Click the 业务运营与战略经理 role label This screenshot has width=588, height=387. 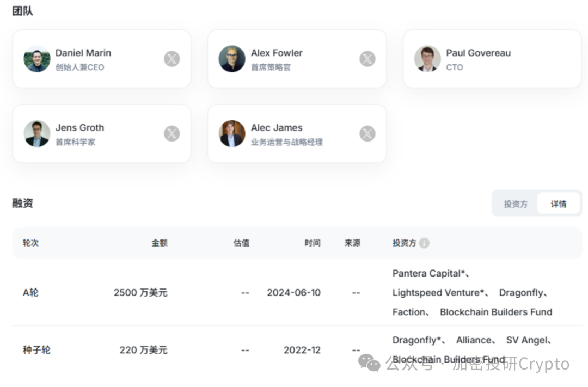[287, 142]
